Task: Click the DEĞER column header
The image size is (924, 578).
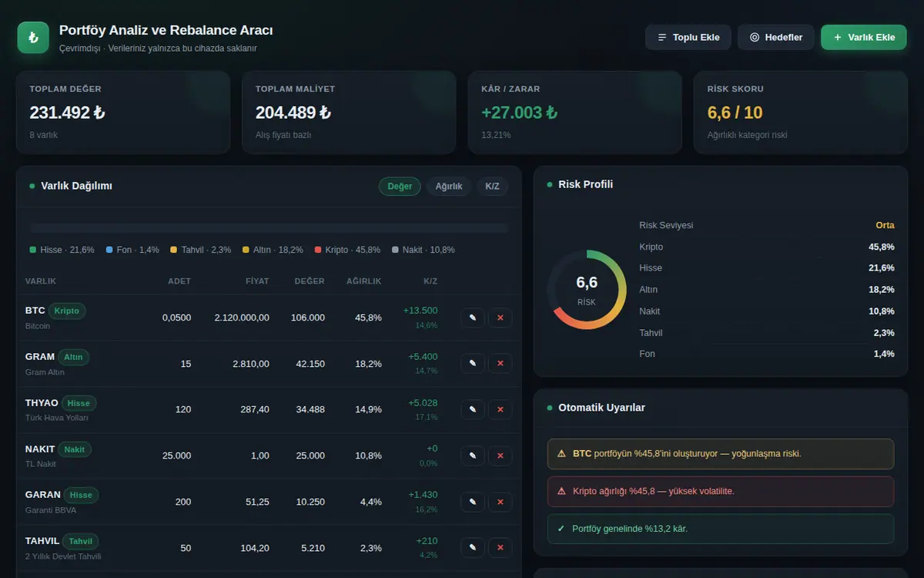Action: [310, 281]
